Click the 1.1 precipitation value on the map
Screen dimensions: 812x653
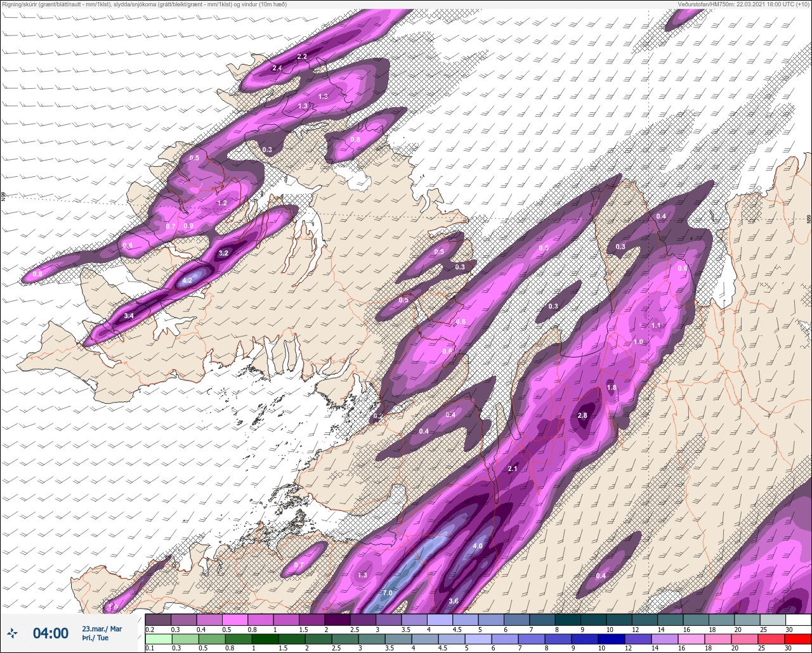[x=656, y=325]
